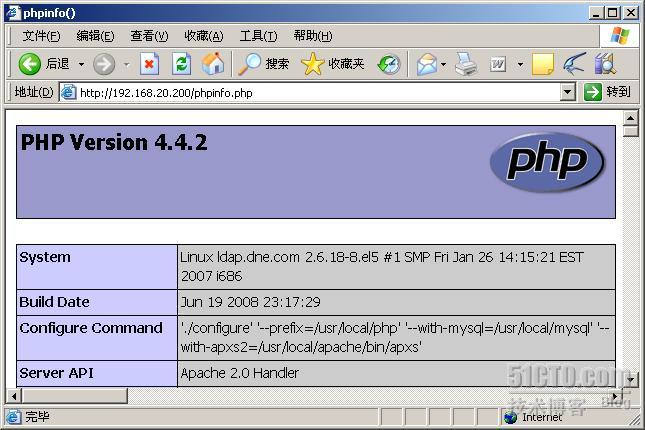
Task: Click the 'Apache 2.0 Handler' value
Action: pyautogui.click(x=239, y=373)
